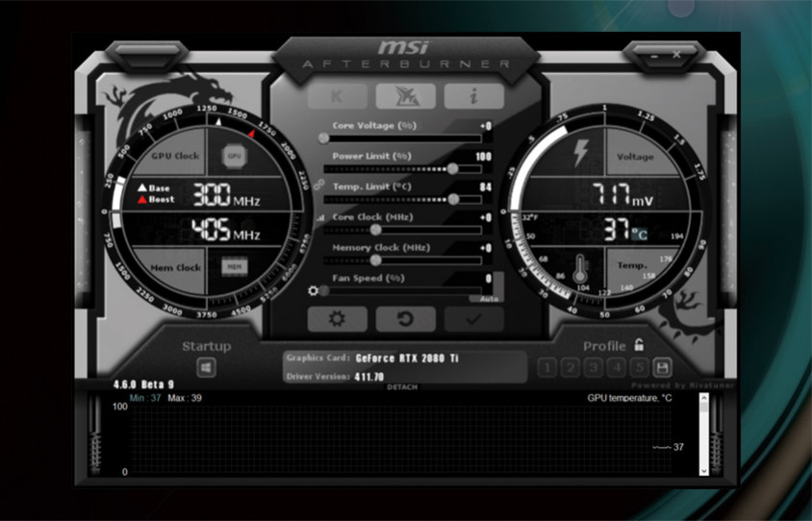Toggle the profile lock icon
Screen dimensions: 812x521
pos(639,344)
